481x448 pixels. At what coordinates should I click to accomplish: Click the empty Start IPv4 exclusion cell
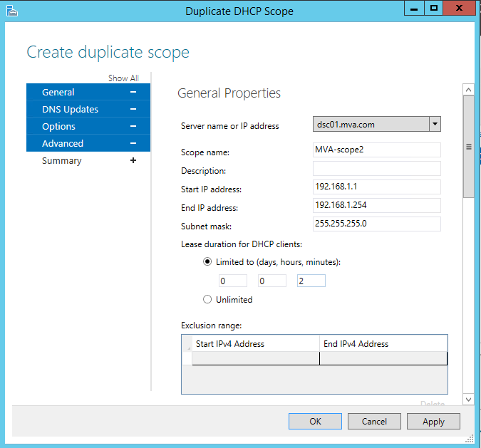coord(256,358)
